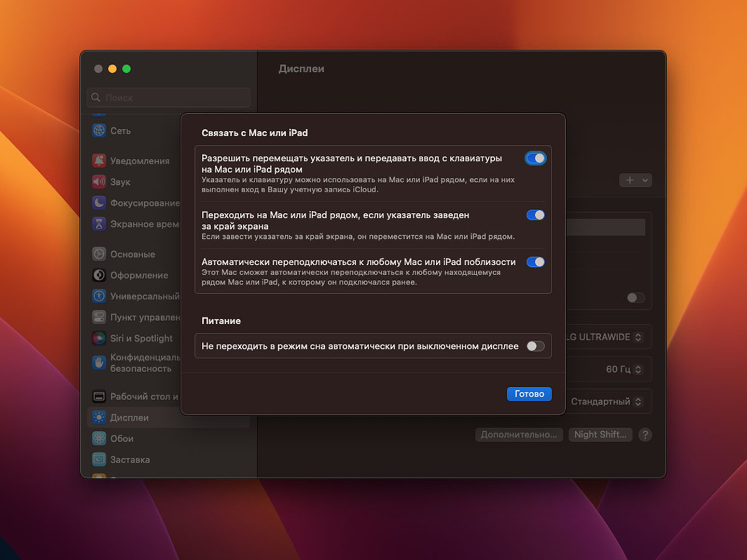Click the Accessibility (Универсальный доступ) icon
The image size is (747, 560).
tap(99, 296)
